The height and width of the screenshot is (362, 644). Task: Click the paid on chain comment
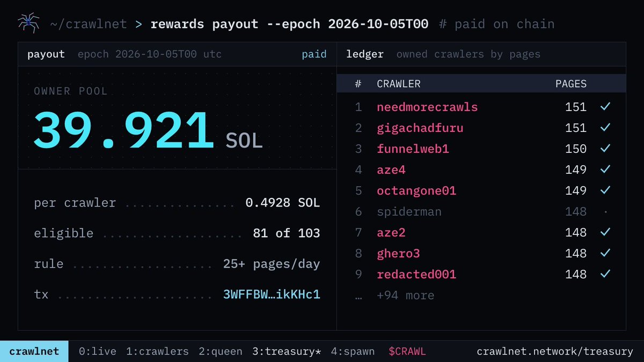click(496, 24)
